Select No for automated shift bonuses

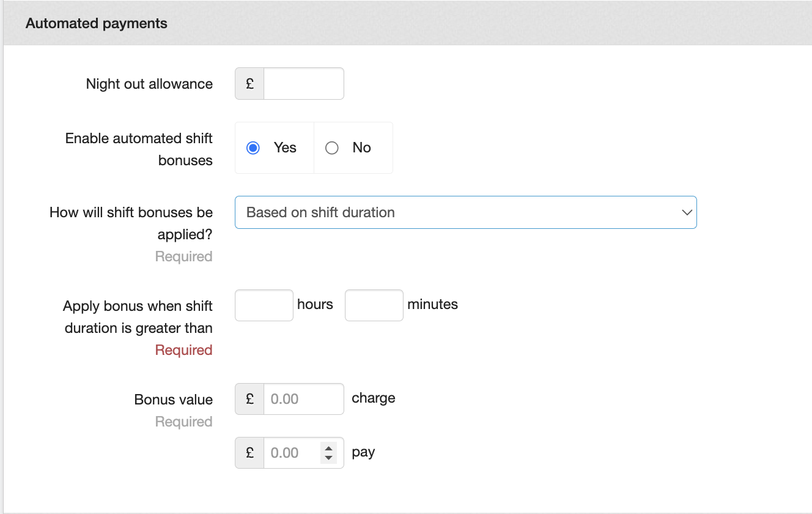[332, 148]
